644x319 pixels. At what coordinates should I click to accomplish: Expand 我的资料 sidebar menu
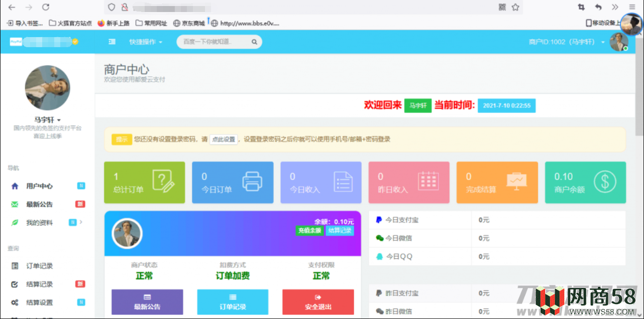tap(39, 223)
